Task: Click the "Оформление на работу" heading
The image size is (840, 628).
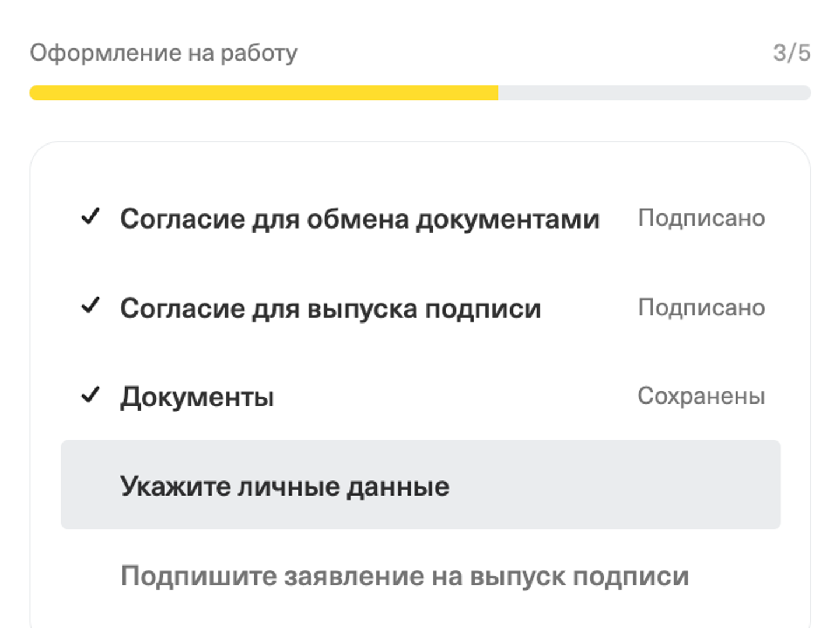Action: tap(163, 52)
